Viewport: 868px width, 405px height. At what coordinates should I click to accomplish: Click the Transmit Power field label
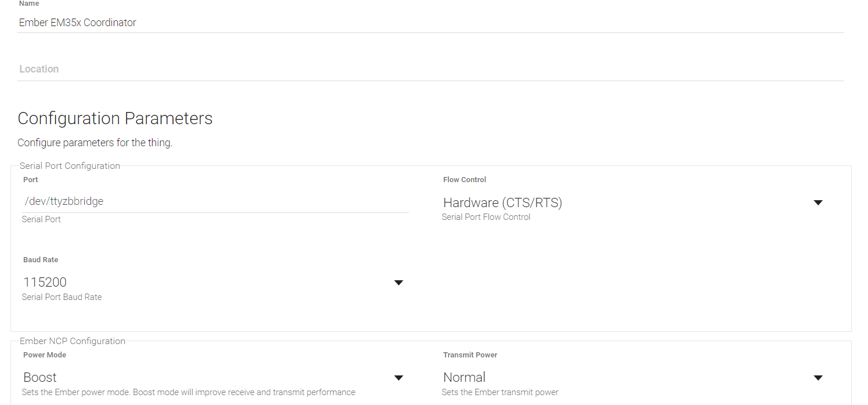tap(470, 355)
